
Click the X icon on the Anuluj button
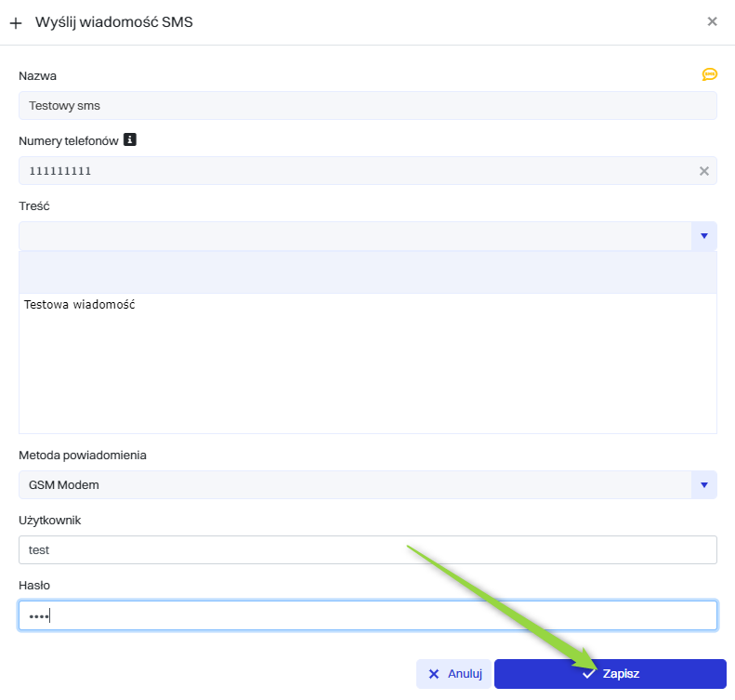pos(434,674)
